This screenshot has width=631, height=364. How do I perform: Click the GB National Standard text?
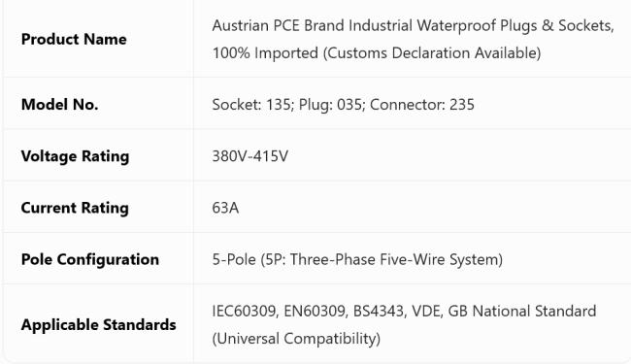(x=522, y=311)
